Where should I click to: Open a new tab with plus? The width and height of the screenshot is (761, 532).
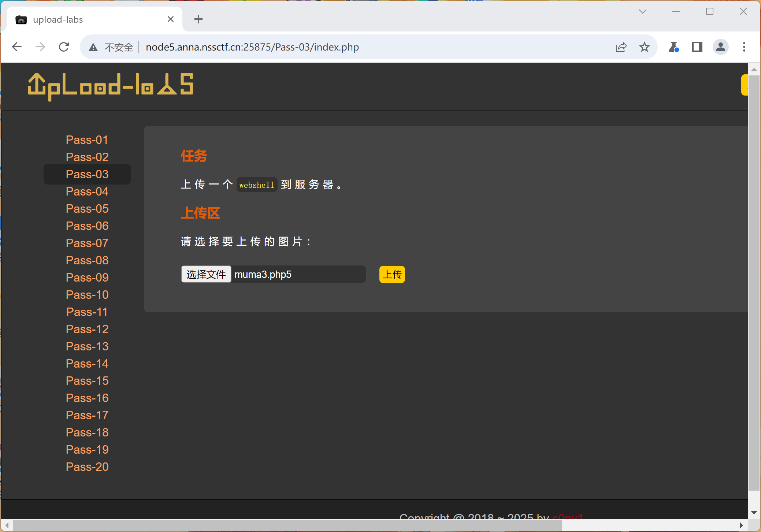(x=198, y=19)
